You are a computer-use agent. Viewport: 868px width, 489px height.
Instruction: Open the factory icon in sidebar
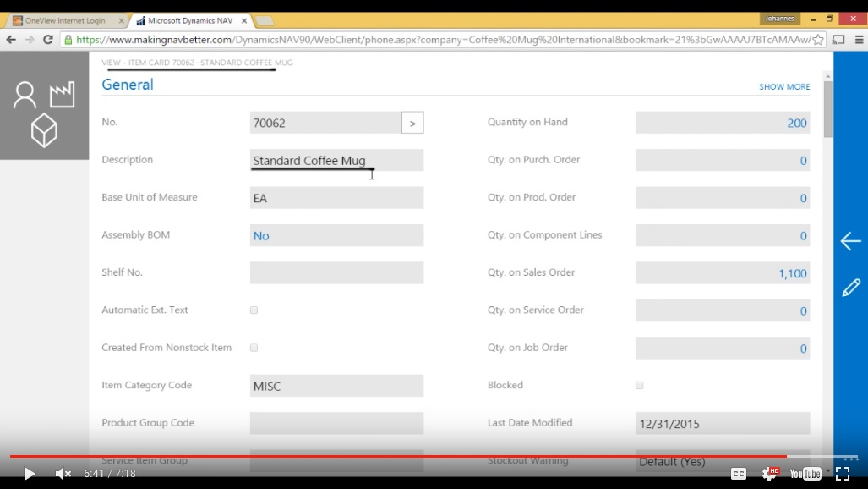click(62, 95)
